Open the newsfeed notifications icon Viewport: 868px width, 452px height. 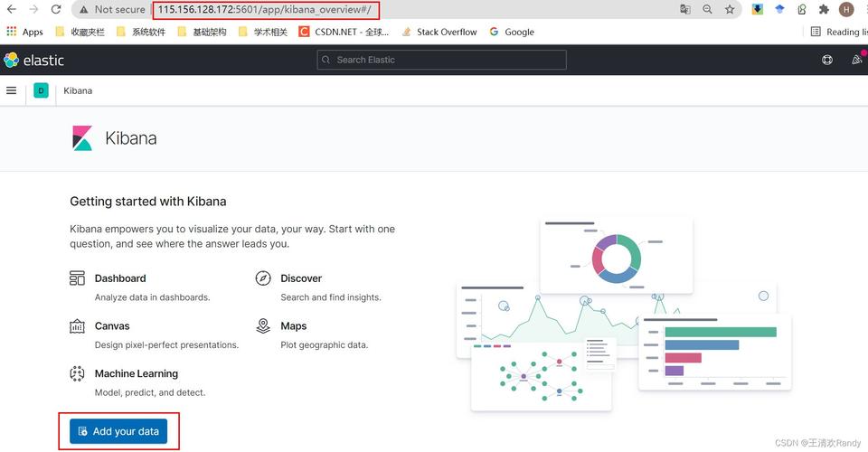856,60
